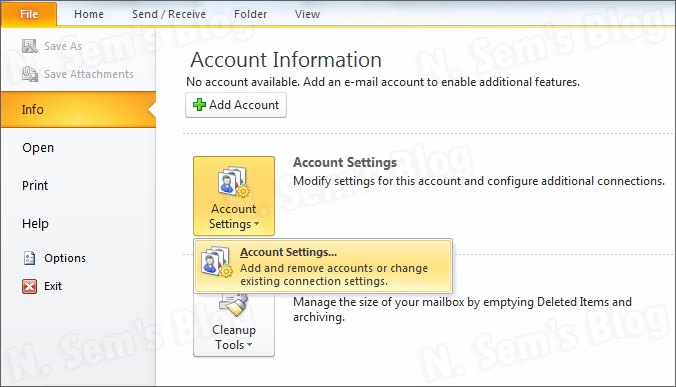The image size is (676, 387).
Task: Click the Cleanup Tools broom icon
Action: [x=233, y=304]
